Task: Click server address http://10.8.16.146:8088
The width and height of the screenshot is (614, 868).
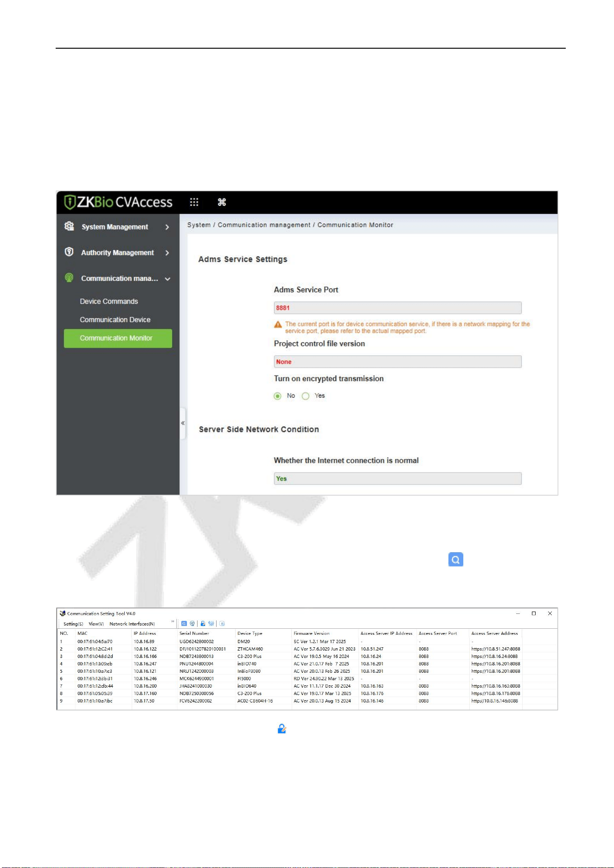Action: coord(494,701)
